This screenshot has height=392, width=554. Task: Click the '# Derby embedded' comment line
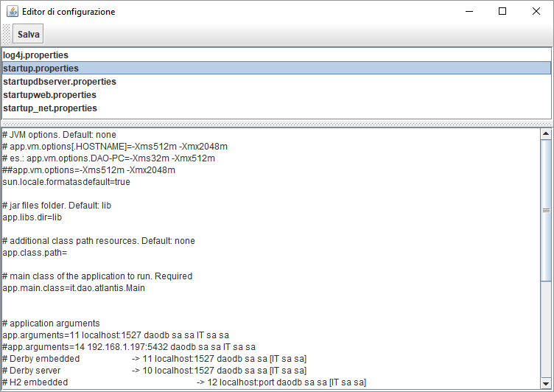[x=155, y=358]
